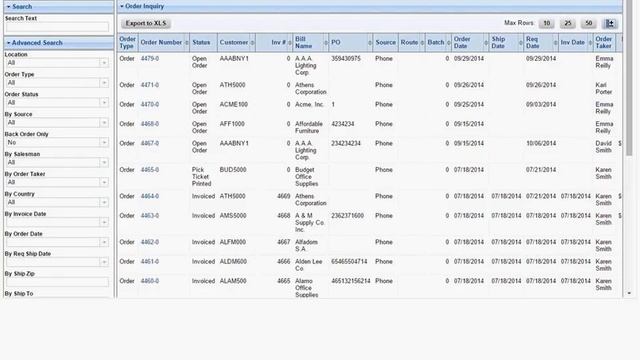Viewport: 640px width, 360px height.
Task: Click the Inv # column sort arrows
Action: (x=290, y=43)
